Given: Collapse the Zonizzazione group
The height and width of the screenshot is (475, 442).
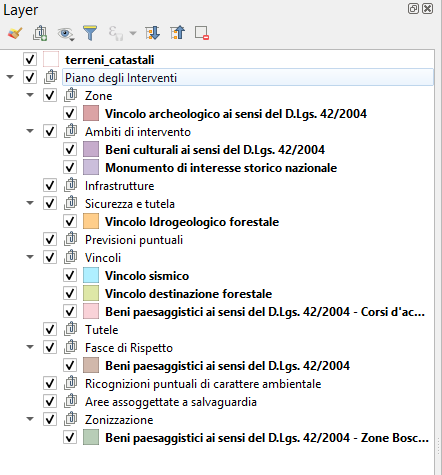Looking at the screenshot, I should pos(30,419).
